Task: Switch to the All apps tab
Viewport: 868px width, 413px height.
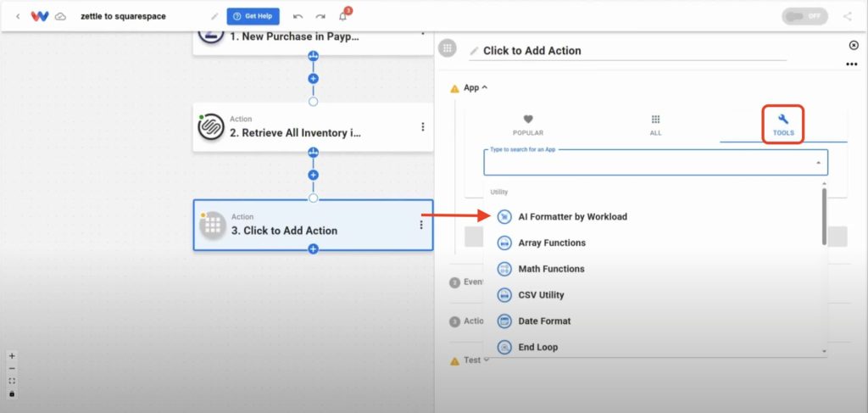Action: tap(655, 126)
